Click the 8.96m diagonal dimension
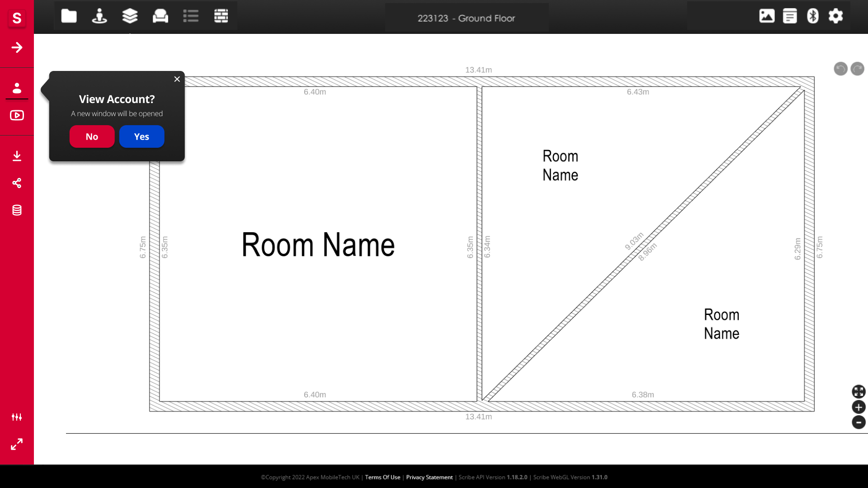868x488 pixels. 647,252
